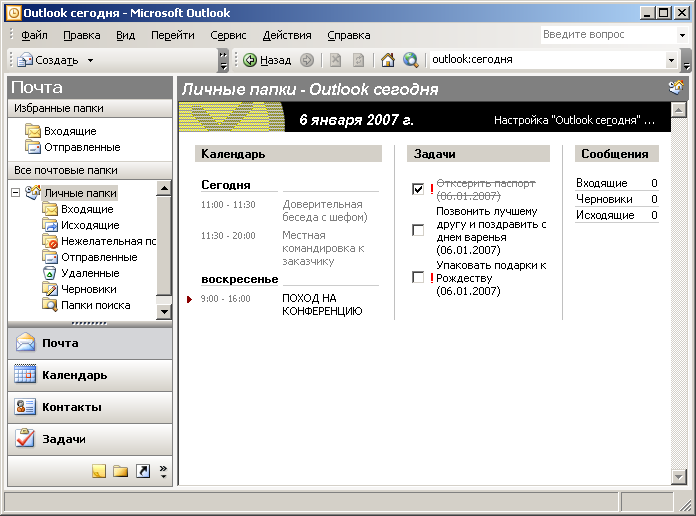Image resolution: width=696 pixels, height=516 pixels.
Task: Click folder list scrollbar down arrow
Action: click(164, 311)
